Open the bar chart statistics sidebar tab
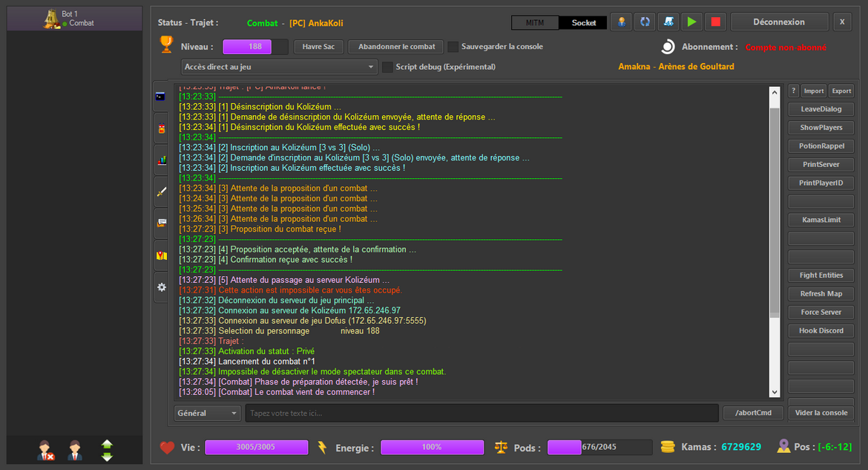868x470 pixels. coord(161,160)
